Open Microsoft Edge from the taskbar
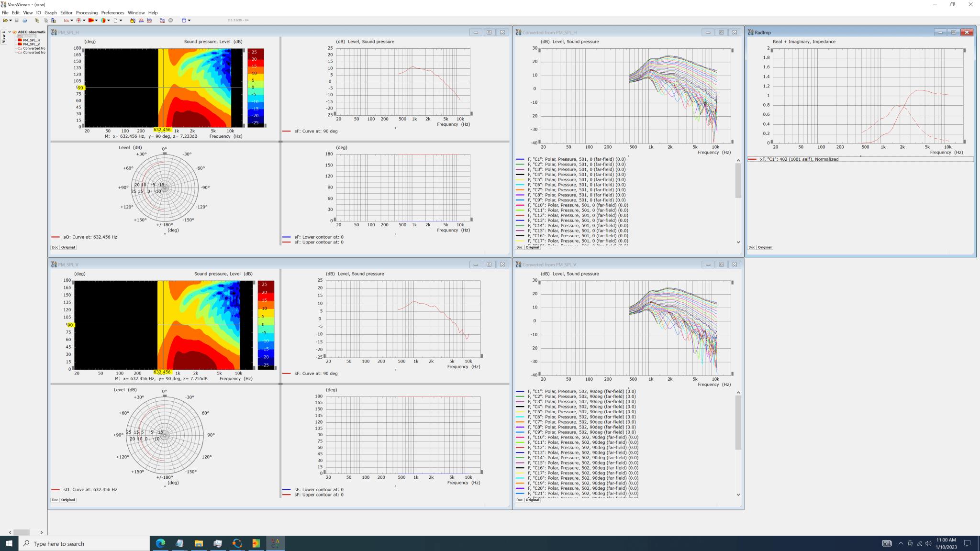 tap(160, 543)
